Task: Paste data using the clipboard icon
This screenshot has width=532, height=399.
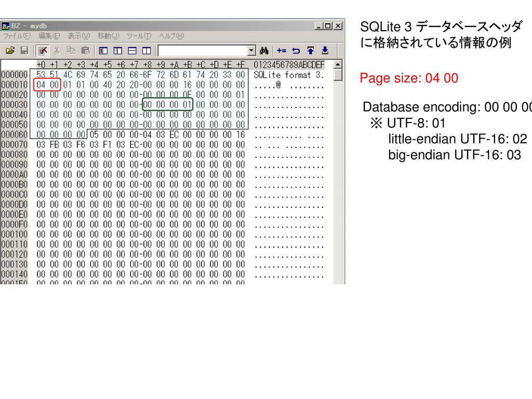Action: pos(86,50)
